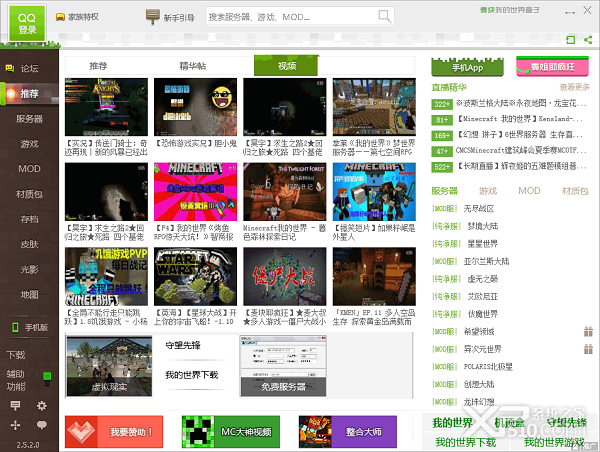Open server POLARIS北极星 in list
Screen dimensions: 600x452
pos(488,367)
